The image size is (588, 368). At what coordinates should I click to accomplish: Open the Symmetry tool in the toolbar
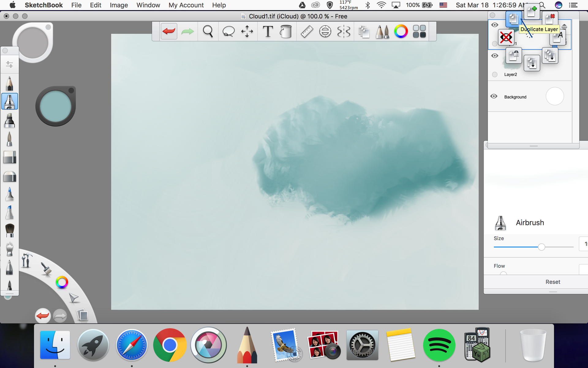[344, 31]
